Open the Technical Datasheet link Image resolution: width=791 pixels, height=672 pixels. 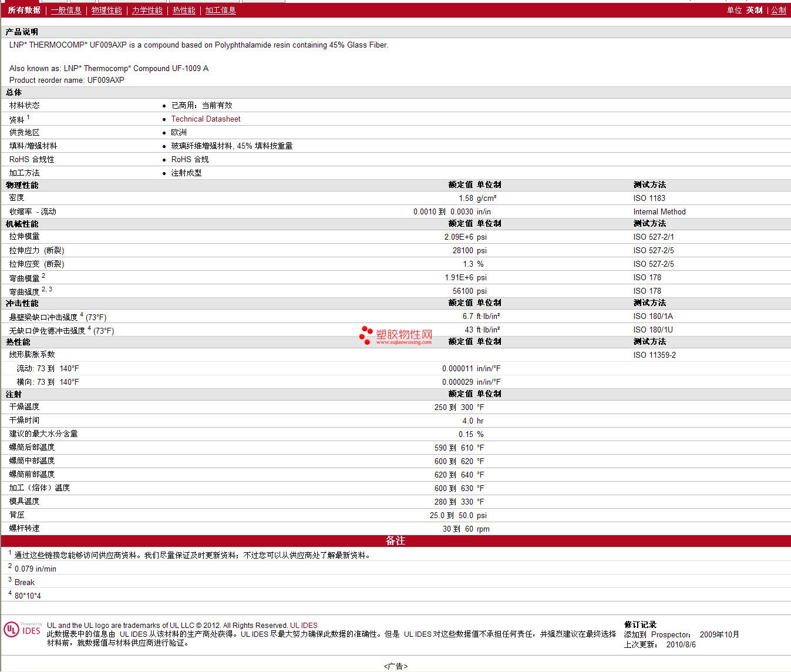206,119
